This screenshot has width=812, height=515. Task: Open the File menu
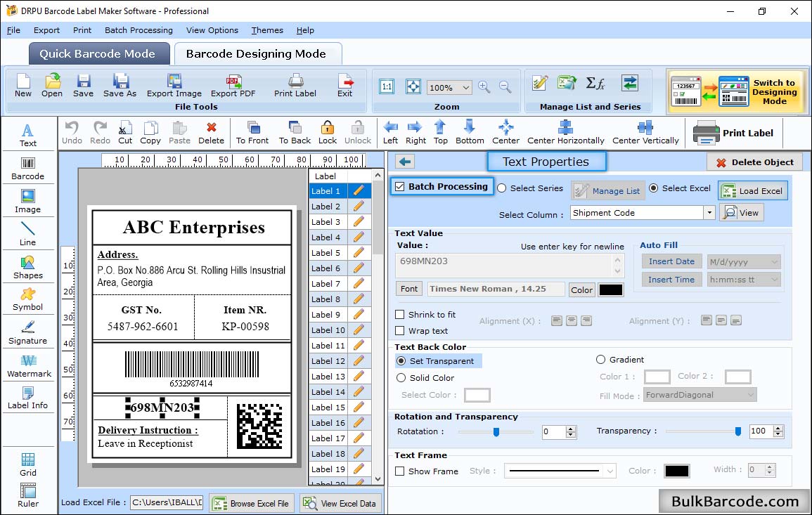click(13, 30)
